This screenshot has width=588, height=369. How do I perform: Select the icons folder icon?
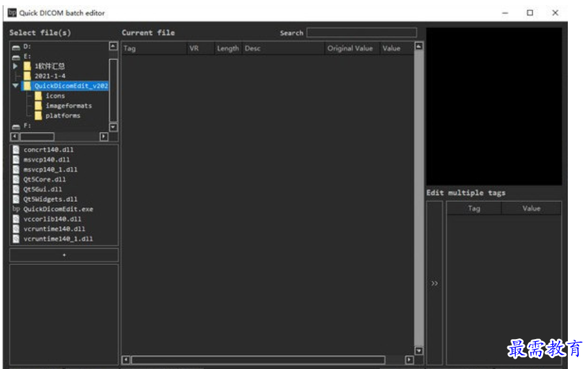38,95
